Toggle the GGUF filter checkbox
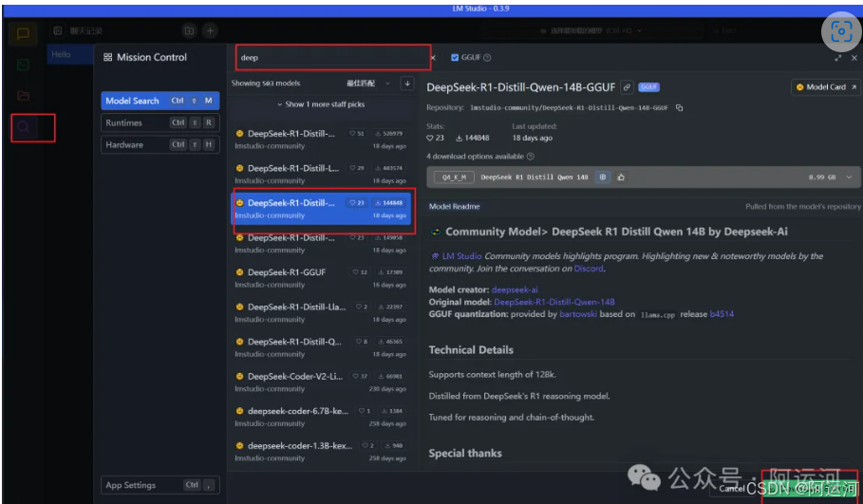Screen dimensions: 863x504 (455, 57)
